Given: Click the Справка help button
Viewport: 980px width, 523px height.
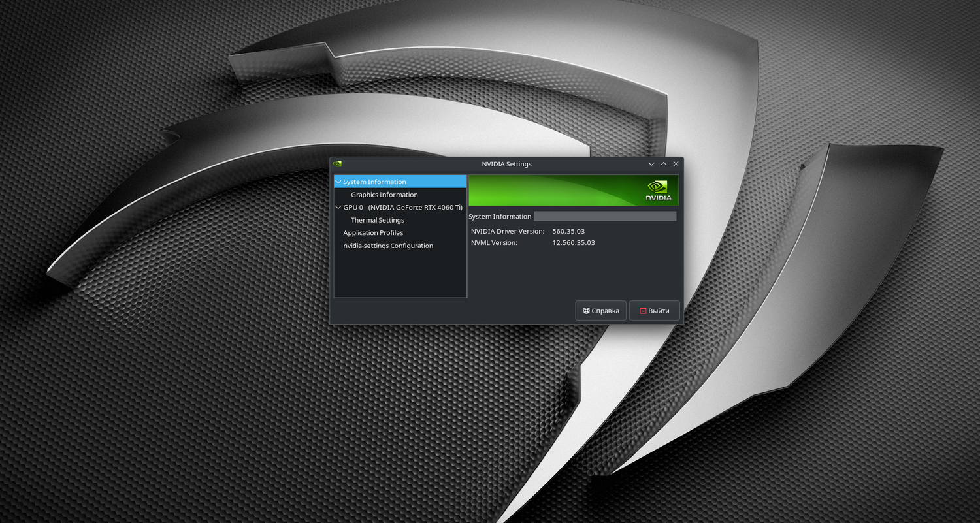Looking at the screenshot, I should coord(601,311).
